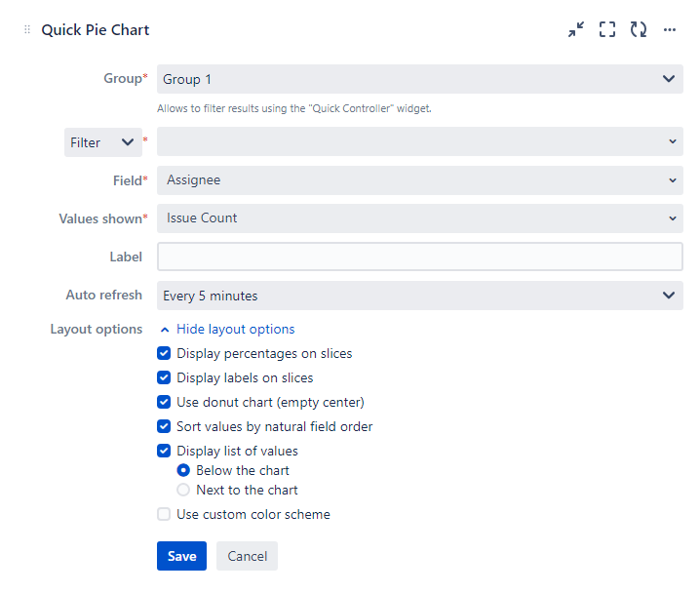Select Below the chart radio option
This screenshot has width=700, height=593.
coord(183,471)
